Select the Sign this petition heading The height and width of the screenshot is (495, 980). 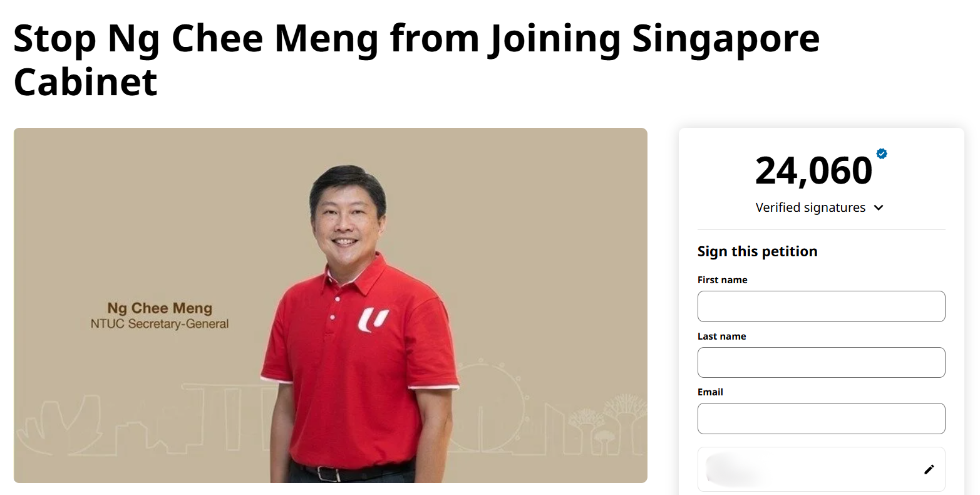tap(757, 251)
